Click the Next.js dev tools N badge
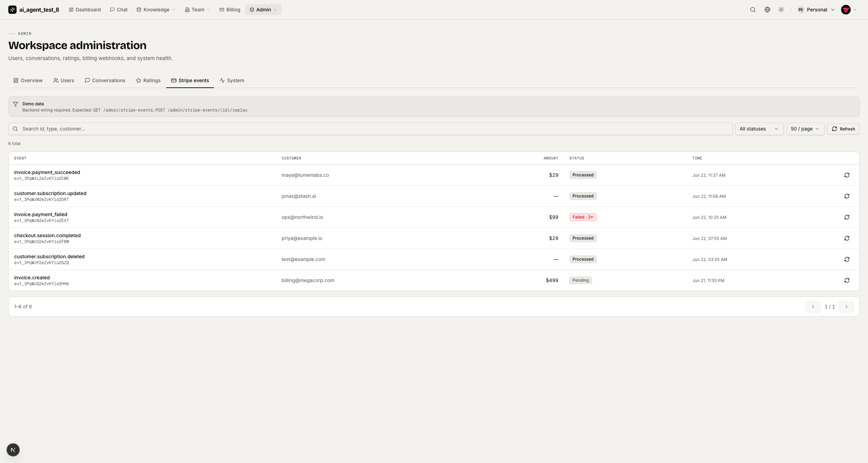 tap(13, 450)
